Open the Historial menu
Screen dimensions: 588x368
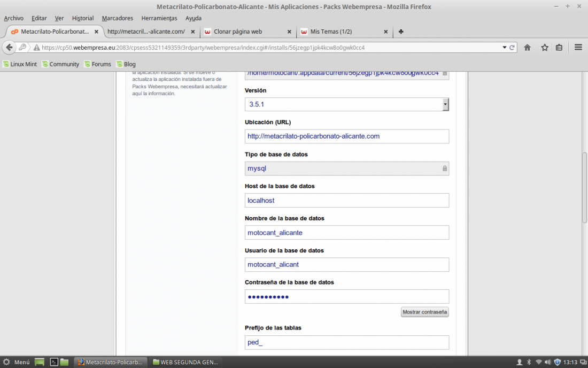coord(82,18)
